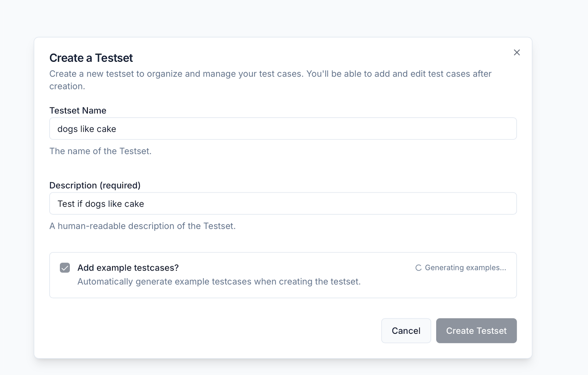Focus the Description field with Test if dogs like cake
Viewport: 588px width, 375px height.
point(283,203)
